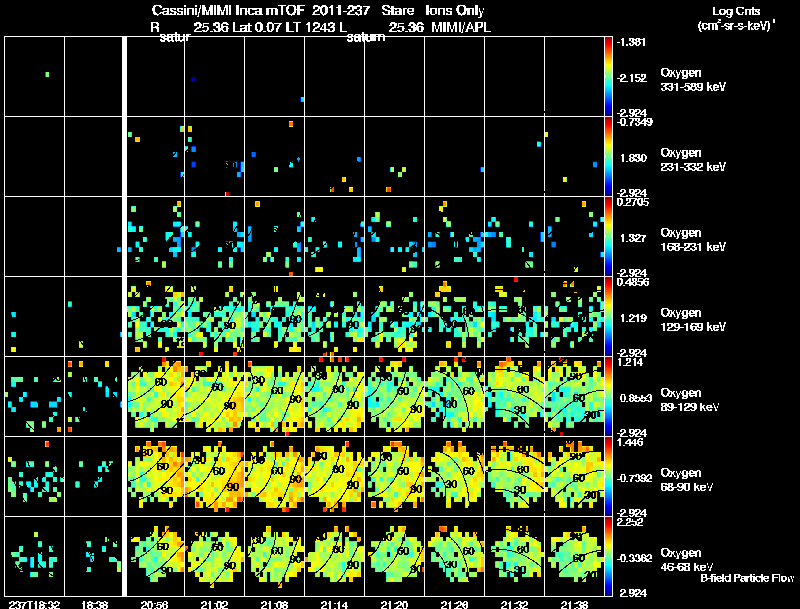Select the 21:20 time label
This screenshot has height=609, width=800.
pyautogui.click(x=394, y=604)
